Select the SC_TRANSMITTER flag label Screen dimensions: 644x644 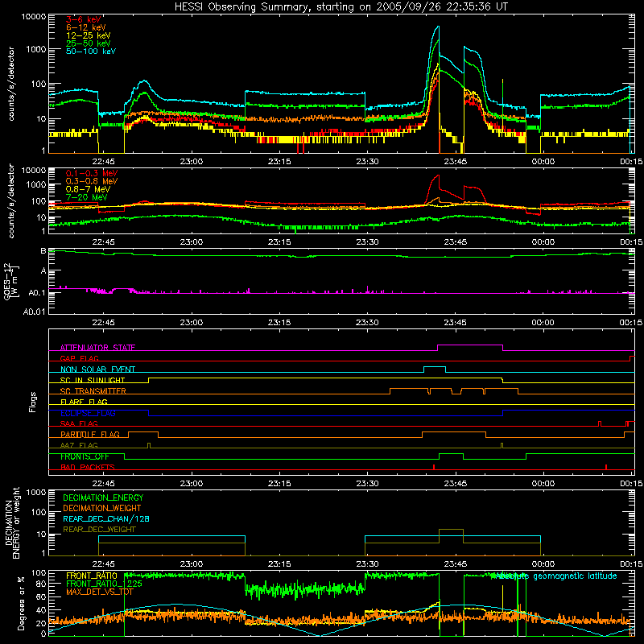coord(93,391)
